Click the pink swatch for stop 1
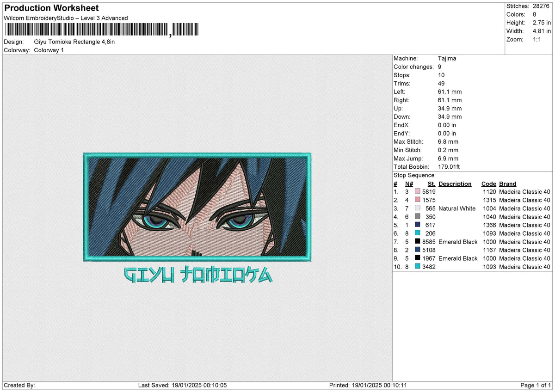Screen dimensions: 555x392 tap(418, 192)
